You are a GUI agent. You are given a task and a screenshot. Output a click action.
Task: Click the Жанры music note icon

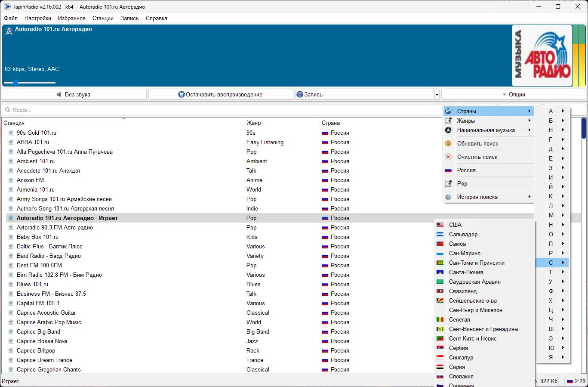point(448,121)
